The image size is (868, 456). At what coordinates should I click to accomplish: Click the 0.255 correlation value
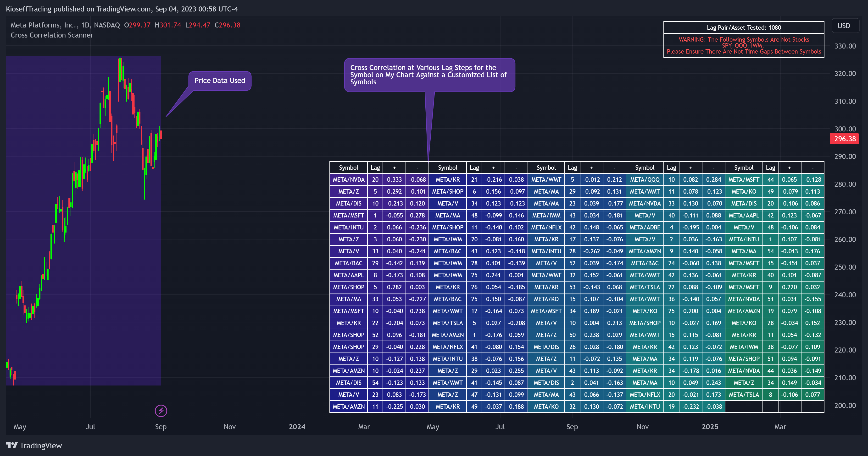(x=516, y=370)
